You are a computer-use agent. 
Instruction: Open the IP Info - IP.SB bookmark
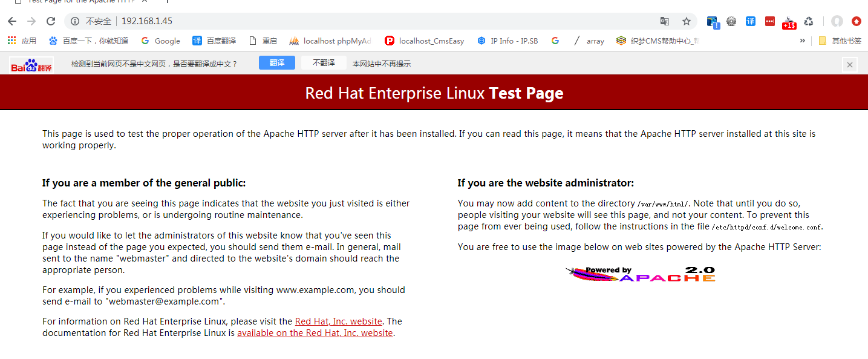coord(507,41)
